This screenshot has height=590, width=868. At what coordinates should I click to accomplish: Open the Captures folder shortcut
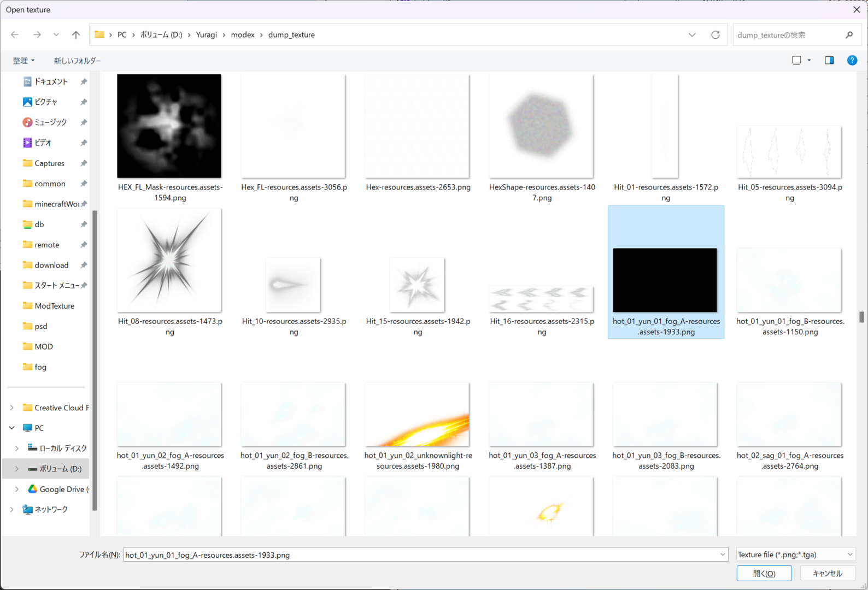pyautogui.click(x=49, y=163)
